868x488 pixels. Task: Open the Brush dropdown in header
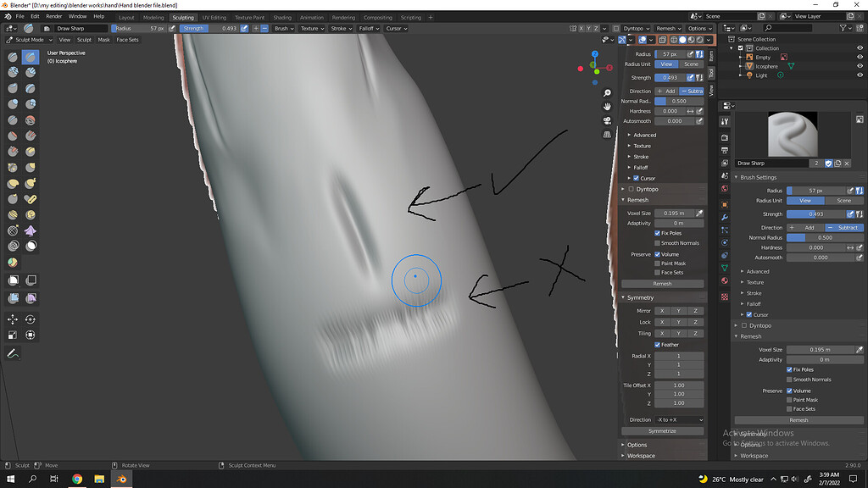(x=284, y=28)
